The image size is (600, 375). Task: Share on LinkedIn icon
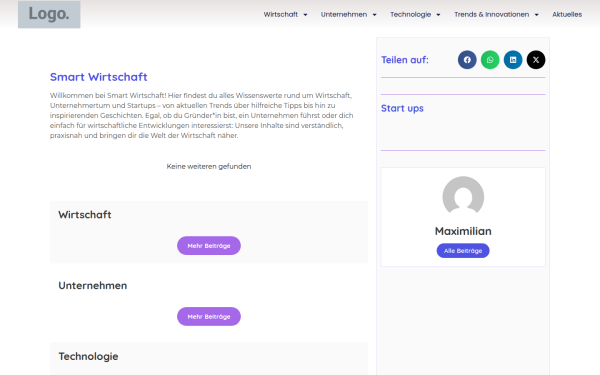(513, 60)
